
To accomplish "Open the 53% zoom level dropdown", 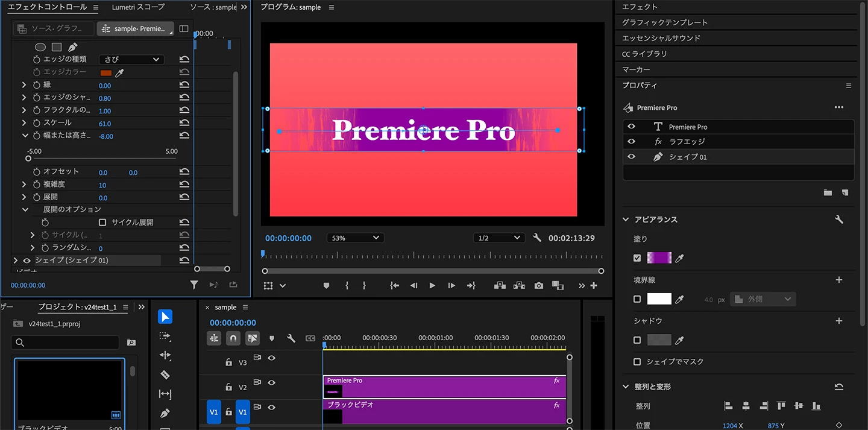I will click(355, 238).
